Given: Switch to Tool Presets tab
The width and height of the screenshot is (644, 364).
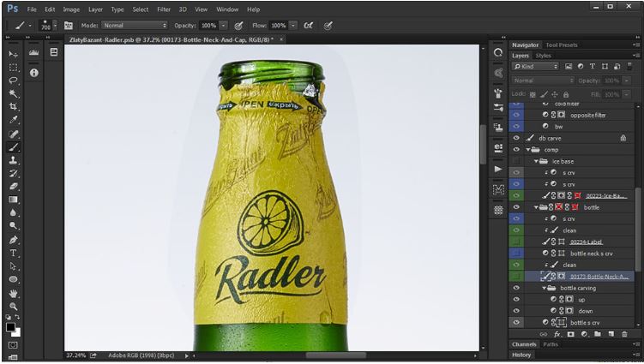Looking at the screenshot, I should [x=562, y=45].
